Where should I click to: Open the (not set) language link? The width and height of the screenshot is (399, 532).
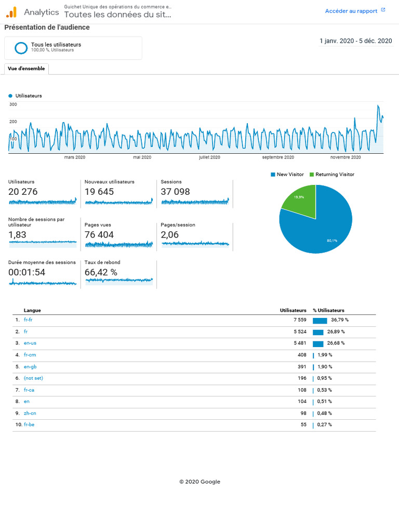tap(33, 378)
